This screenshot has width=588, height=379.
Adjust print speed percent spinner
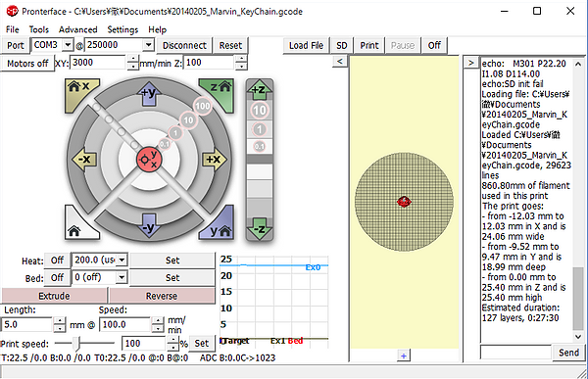[172, 344]
